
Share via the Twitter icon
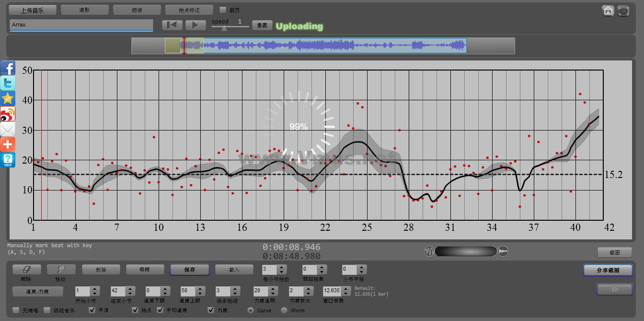[x=8, y=83]
